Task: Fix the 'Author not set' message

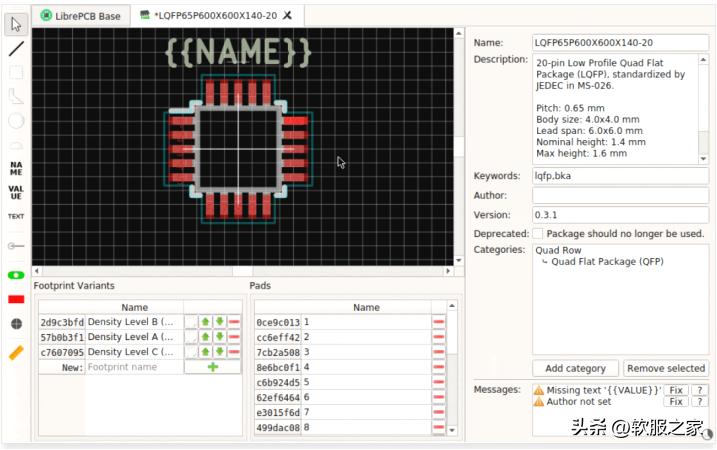Action: 676,402
